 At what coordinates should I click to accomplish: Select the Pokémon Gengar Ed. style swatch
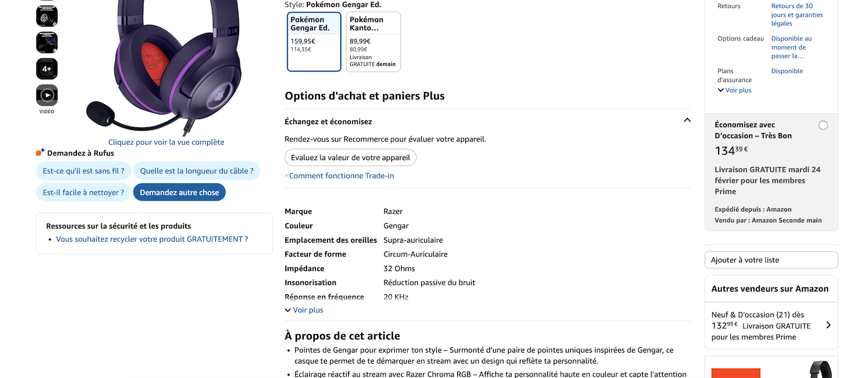click(314, 42)
